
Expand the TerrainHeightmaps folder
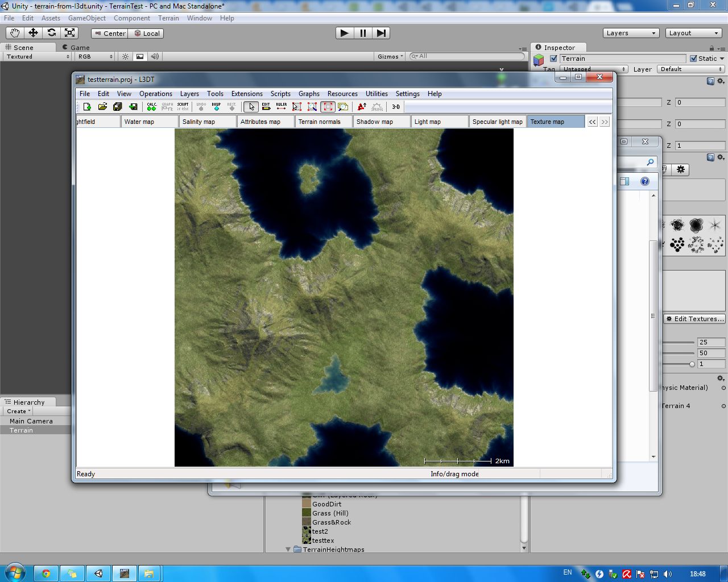click(288, 549)
